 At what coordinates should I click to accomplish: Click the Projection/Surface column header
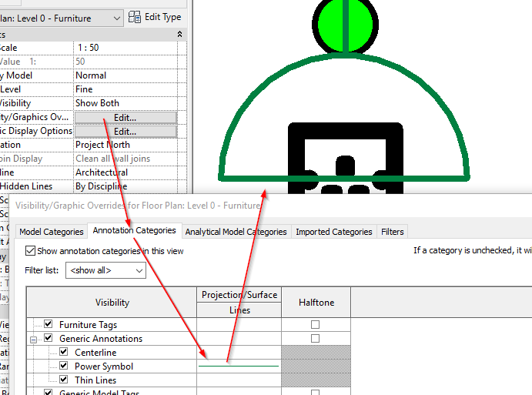coord(239,295)
